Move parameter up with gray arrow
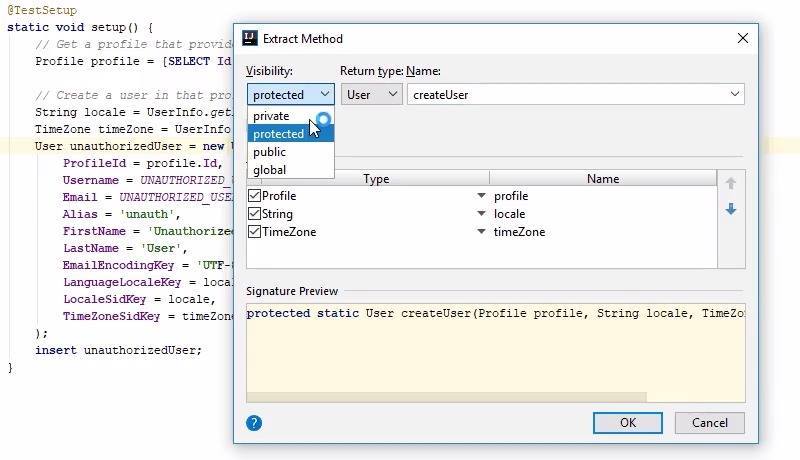The width and height of the screenshot is (800, 460). 731,183
